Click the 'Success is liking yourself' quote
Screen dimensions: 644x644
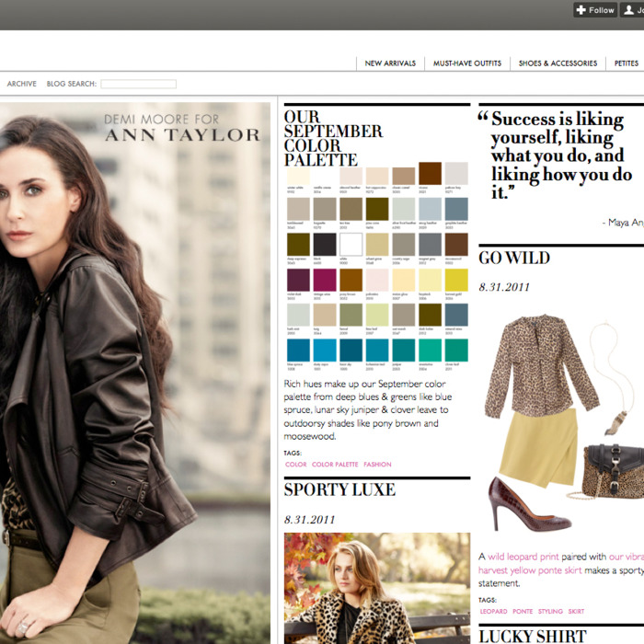pos(557,155)
